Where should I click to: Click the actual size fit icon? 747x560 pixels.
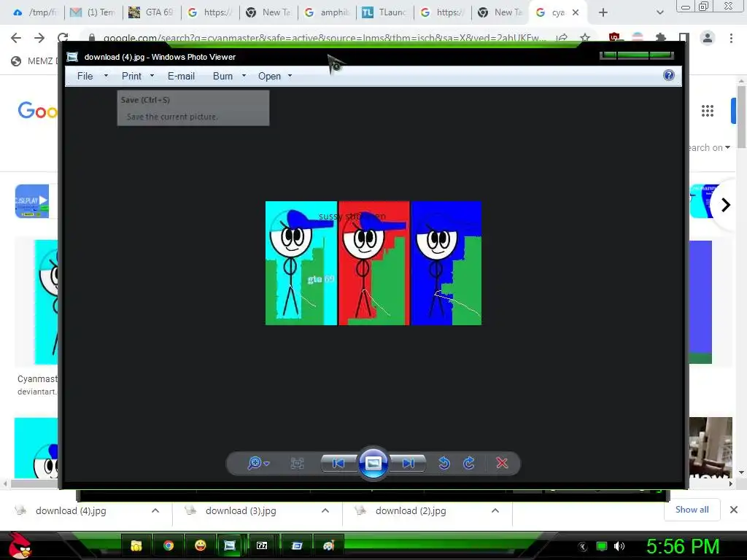298,463
